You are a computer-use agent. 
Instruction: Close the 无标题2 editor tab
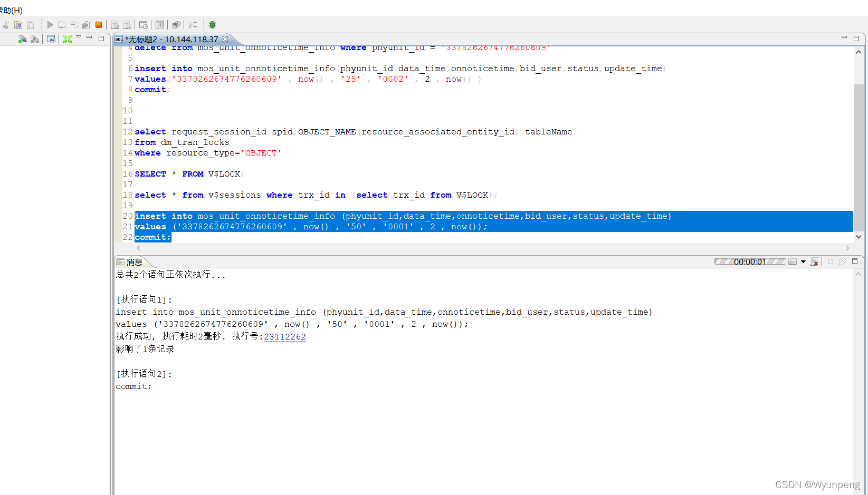pos(225,39)
